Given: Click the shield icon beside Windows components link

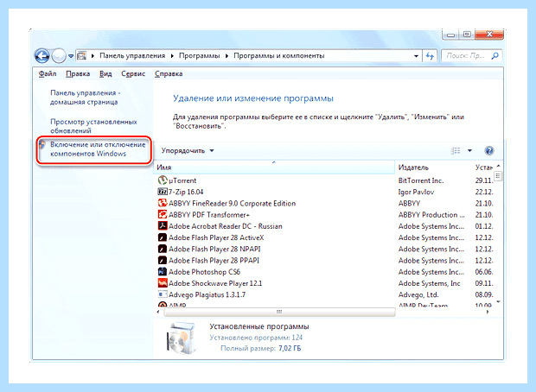Looking at the screenshot, I should (42, 144).
